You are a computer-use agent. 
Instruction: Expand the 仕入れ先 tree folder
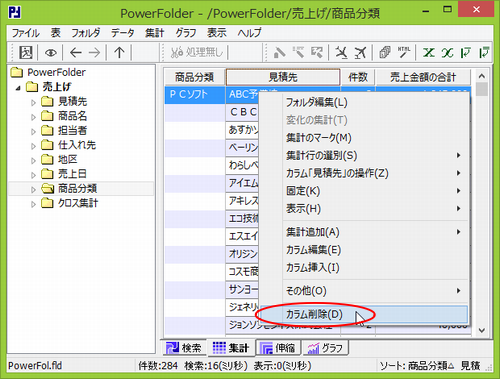click(33, 146)
